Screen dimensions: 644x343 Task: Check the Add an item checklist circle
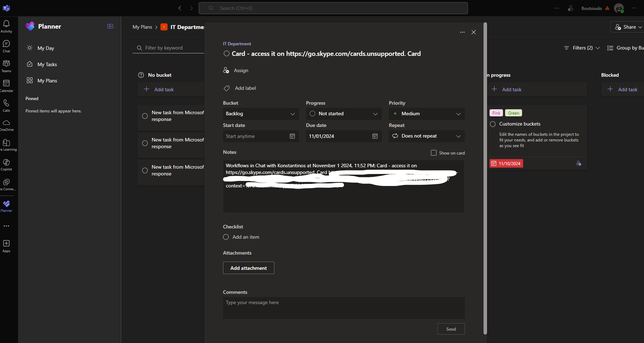click(226, 237)
